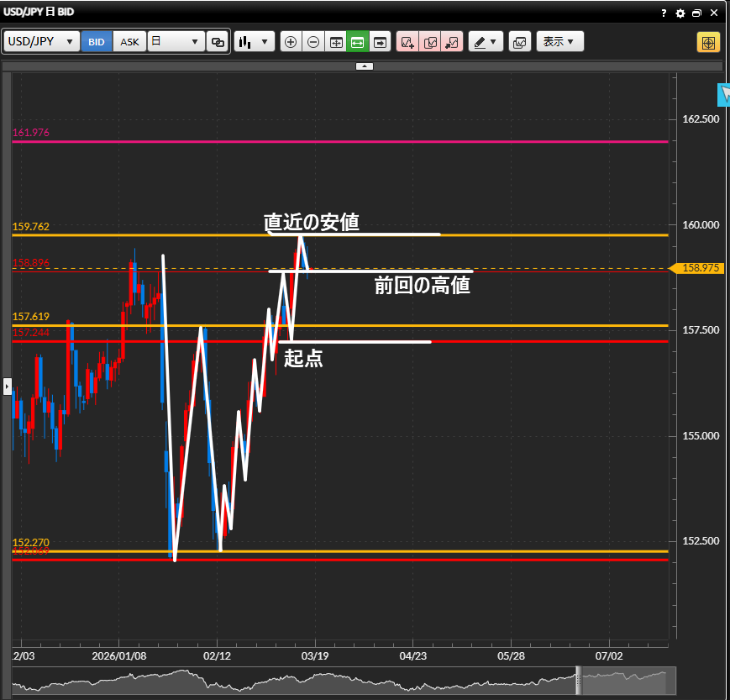730x700 pixels.
Task: Zoom in the chart with plus icon
Action: pos(291,42)
